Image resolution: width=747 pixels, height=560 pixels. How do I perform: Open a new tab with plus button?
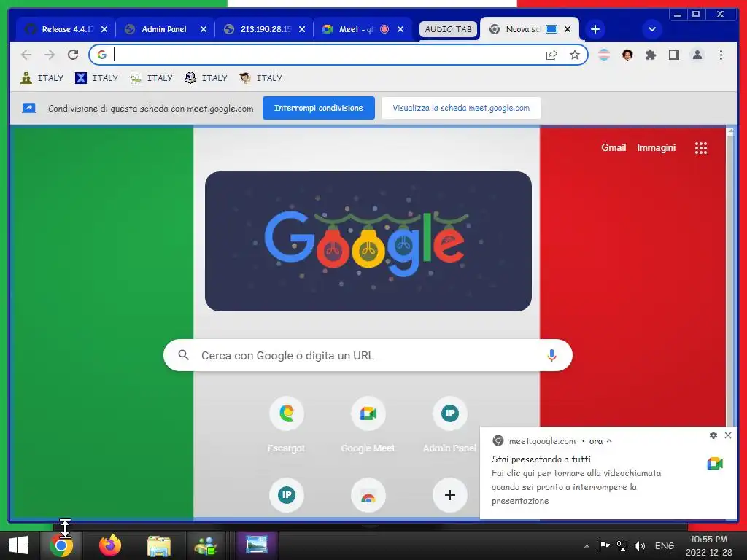coord(595,29)
